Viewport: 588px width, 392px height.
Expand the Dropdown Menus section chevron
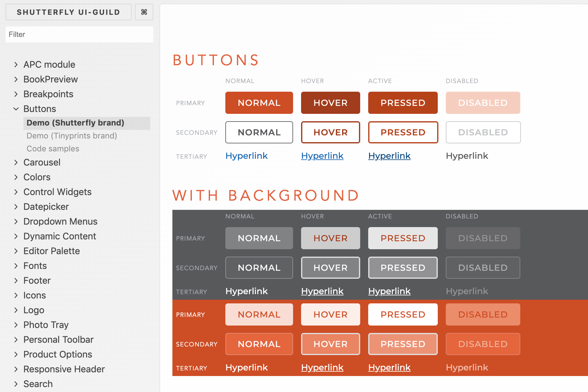point(16,222)
